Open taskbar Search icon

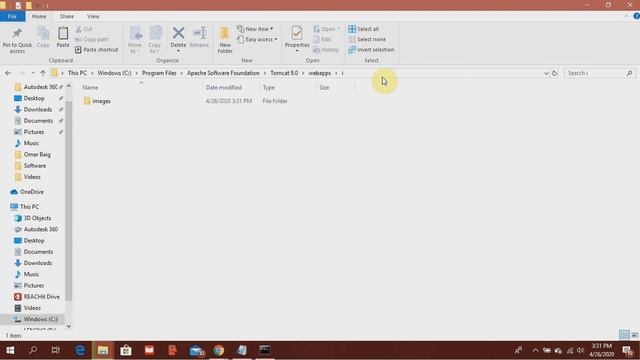click(33, 350)
